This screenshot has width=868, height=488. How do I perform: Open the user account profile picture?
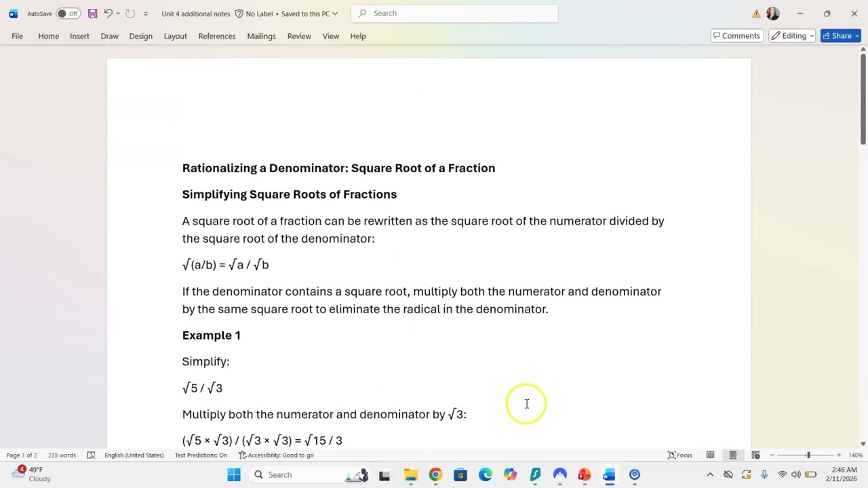772,14
